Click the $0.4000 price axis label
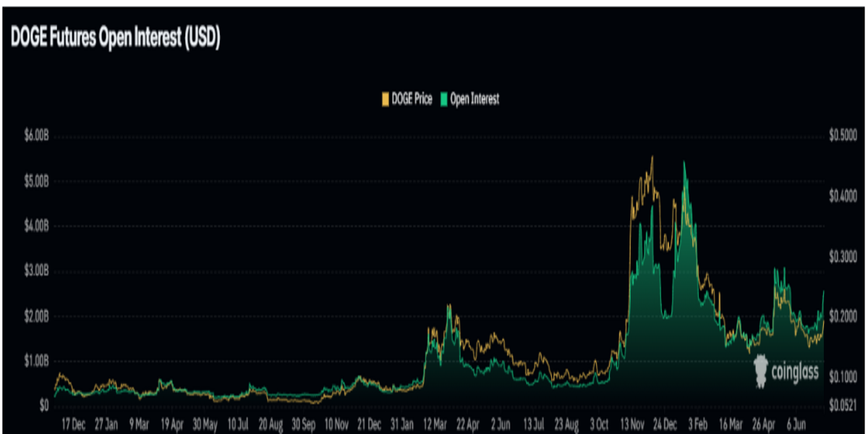The width and height of the screenshot is (868, 434). click(842, 196)
